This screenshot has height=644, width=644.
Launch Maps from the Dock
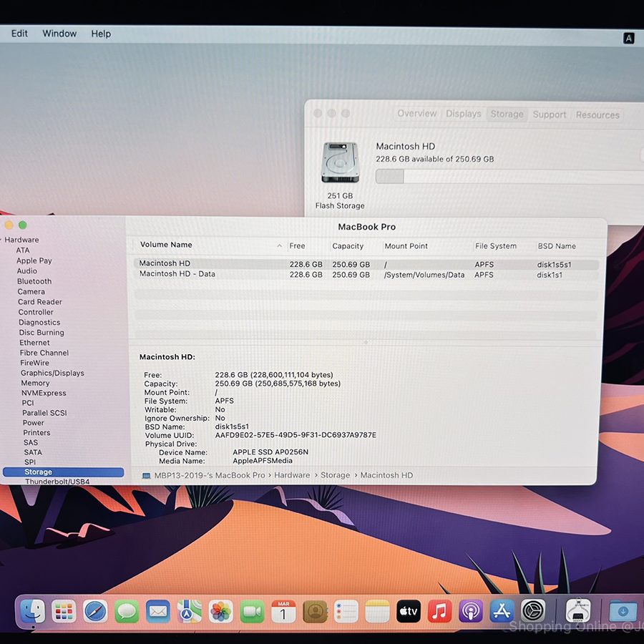(x=190, y=612)
